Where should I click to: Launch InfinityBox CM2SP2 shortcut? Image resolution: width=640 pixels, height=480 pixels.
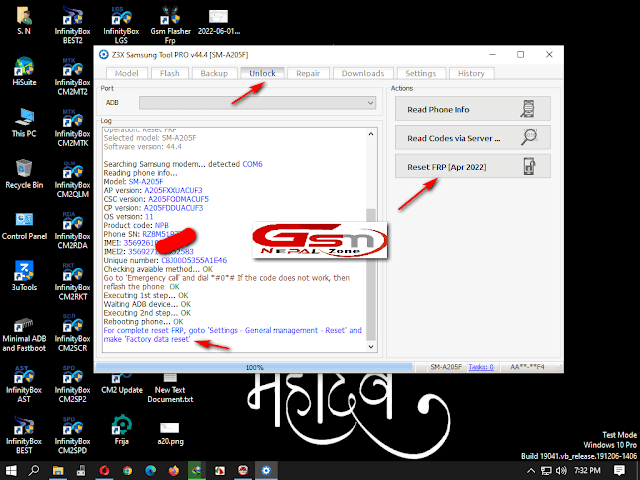click(x=73, y=384)
